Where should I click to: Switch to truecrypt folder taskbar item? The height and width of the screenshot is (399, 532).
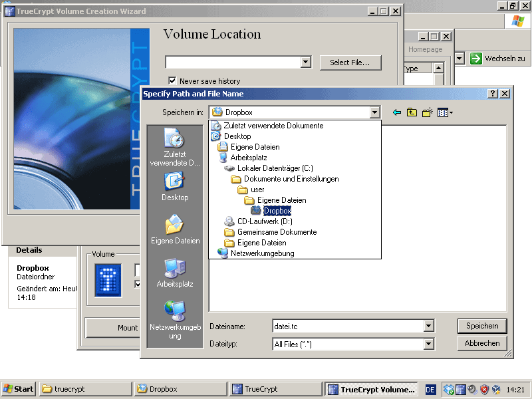click(86, 389)
